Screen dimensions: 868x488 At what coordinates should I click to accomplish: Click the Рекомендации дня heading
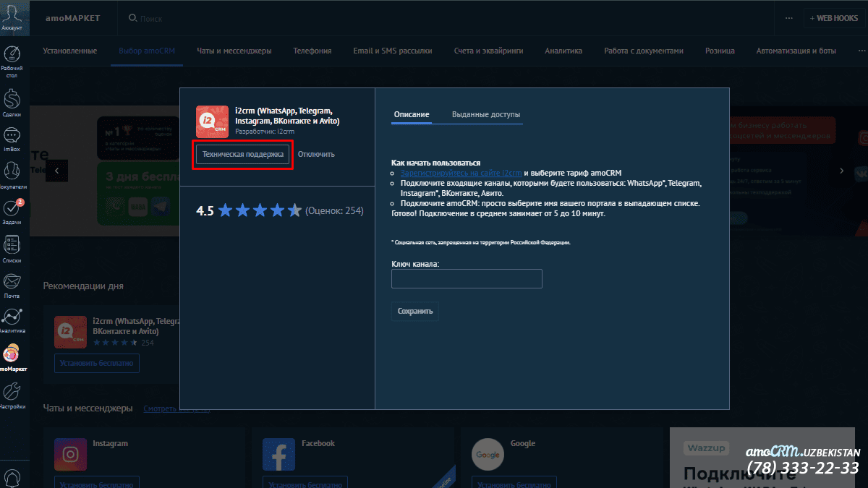pos(83,286)
